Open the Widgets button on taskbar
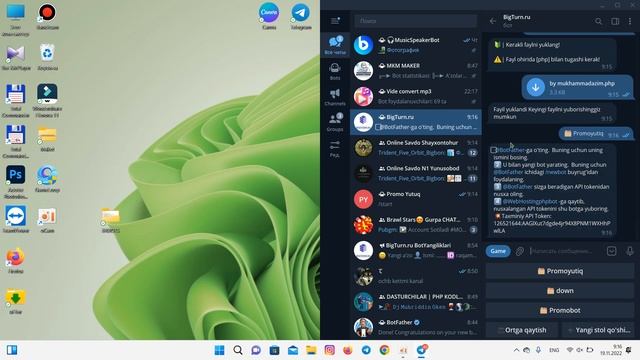 12,350
